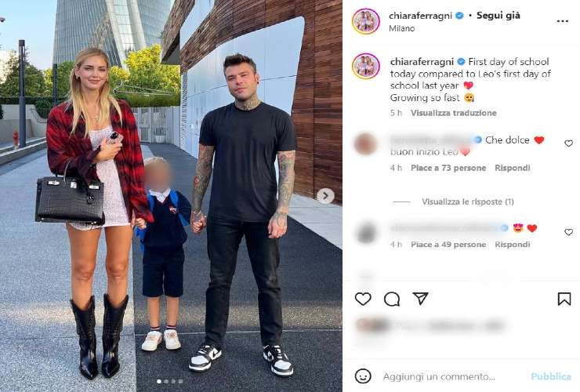
Task: Click the header chiaraferragni profile avatar
Action: click(366, 21)
